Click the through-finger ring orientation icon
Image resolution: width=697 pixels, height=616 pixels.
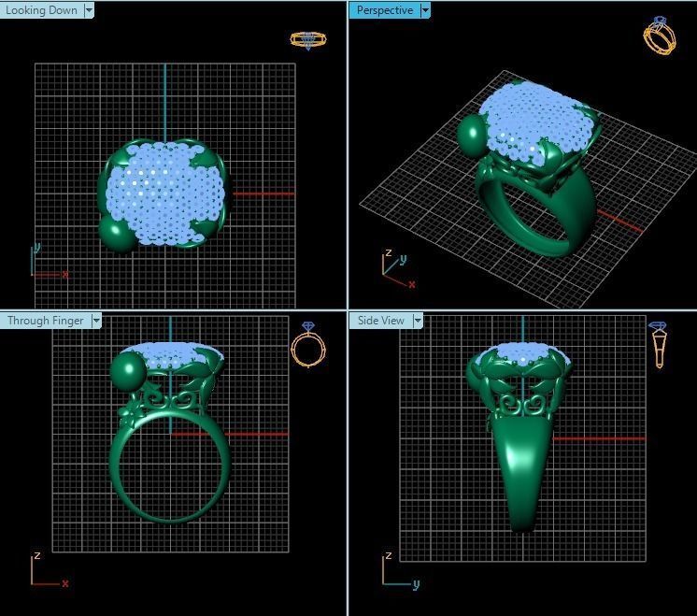click(308, 345)
